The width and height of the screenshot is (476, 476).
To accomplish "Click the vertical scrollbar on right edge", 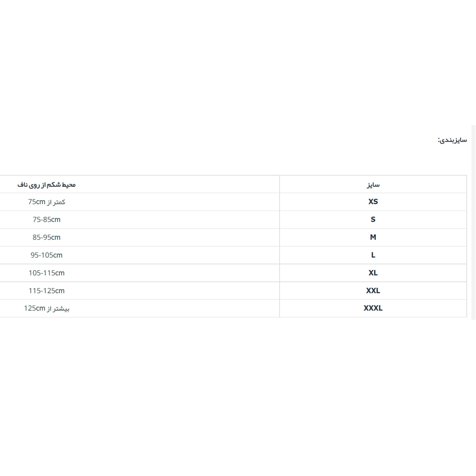I will (x=473, y=222).
